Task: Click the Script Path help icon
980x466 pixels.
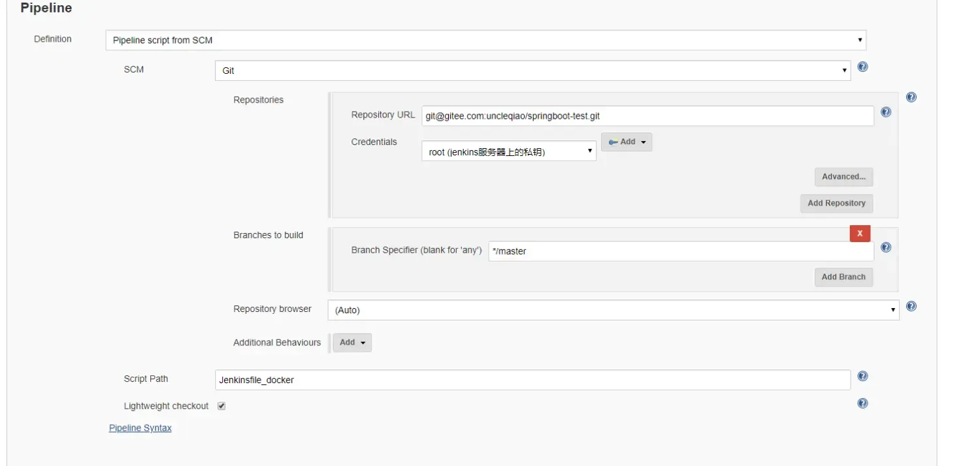Action: tap(862, 375)
